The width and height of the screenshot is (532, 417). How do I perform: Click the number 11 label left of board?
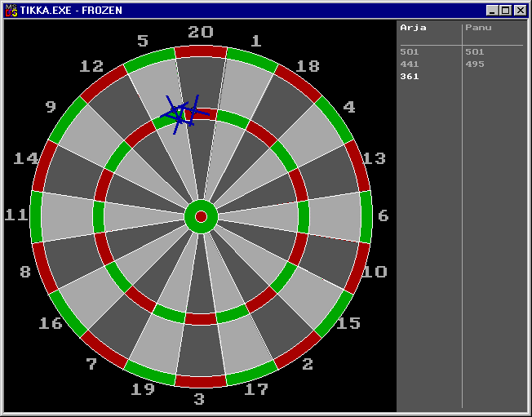click(16, 215)
